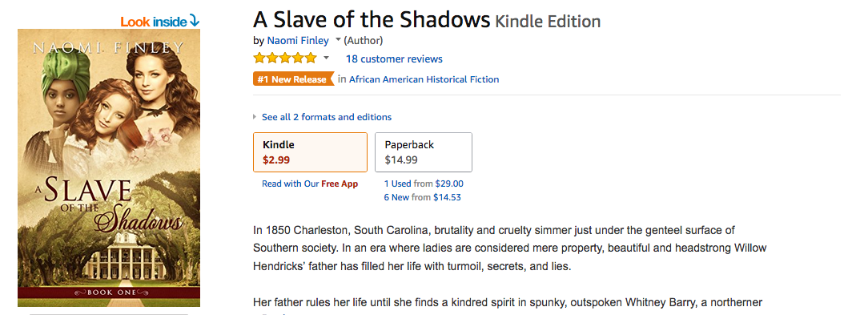The width and height of the screenshot is (868, 315).
Task: Select the Paperback $14.99 format
Action: (424, 152)
